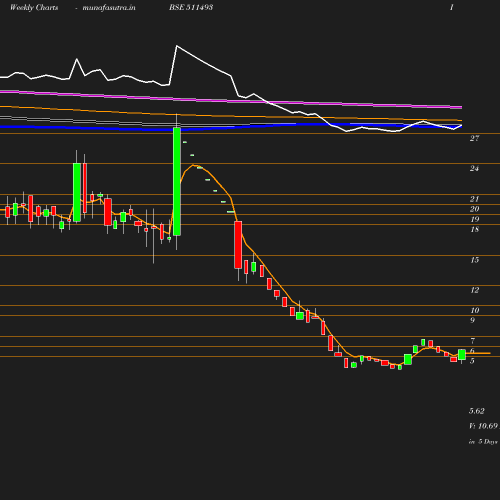
Task: Click the peak of the white indicator line
Action: click(x=176, y=46)
